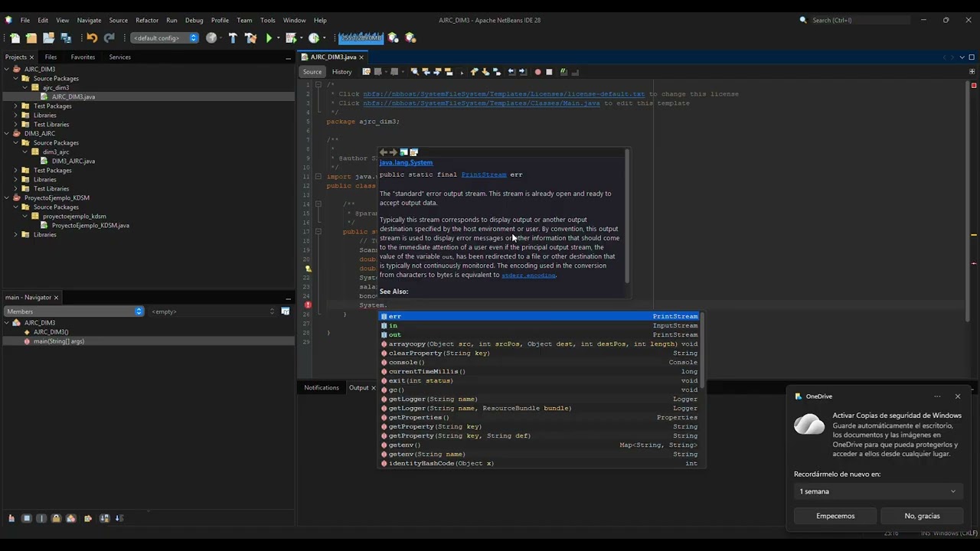Click the Build Project hammer icon
The image size is (980, 551).
pos(233,37)
